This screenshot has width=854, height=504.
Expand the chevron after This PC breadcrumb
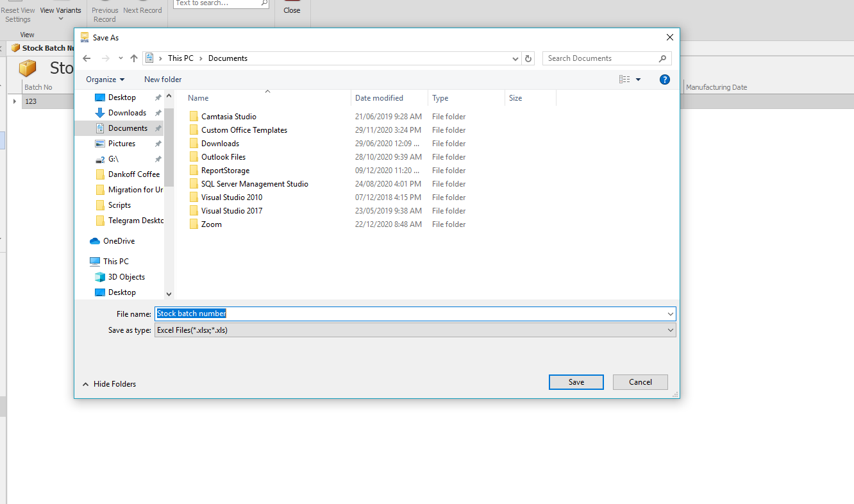point(201,58)
